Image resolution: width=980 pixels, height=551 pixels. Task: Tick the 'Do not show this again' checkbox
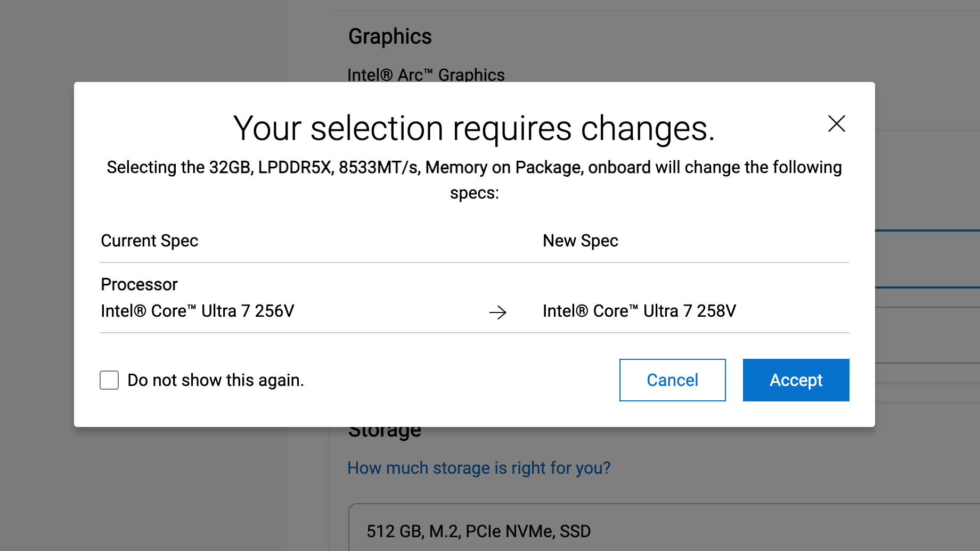click(109, 380)
